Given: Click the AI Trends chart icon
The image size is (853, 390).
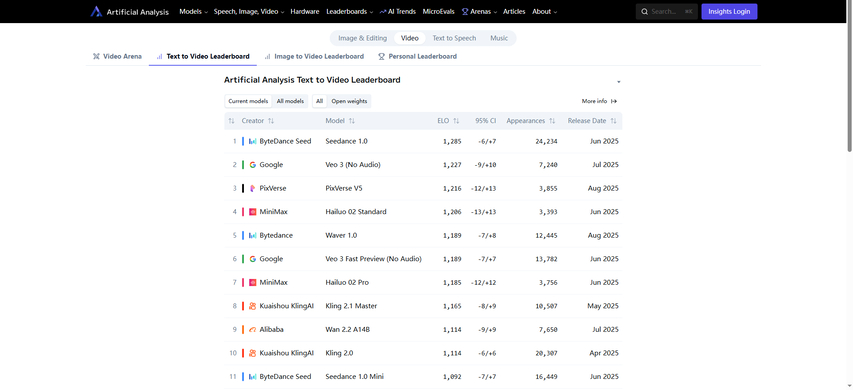Looking at the screenshot, I should tap(383, 11).
